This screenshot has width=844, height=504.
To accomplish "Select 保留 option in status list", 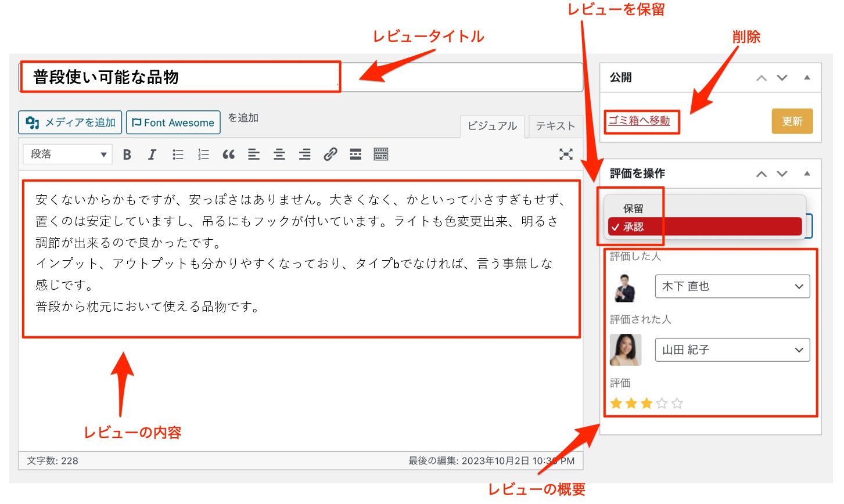I will [633, 208].
